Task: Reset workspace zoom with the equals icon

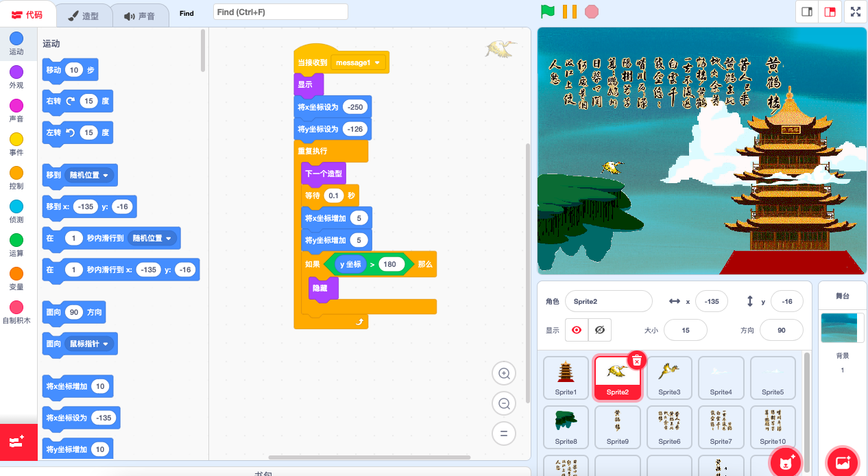Action: (504, 433)
